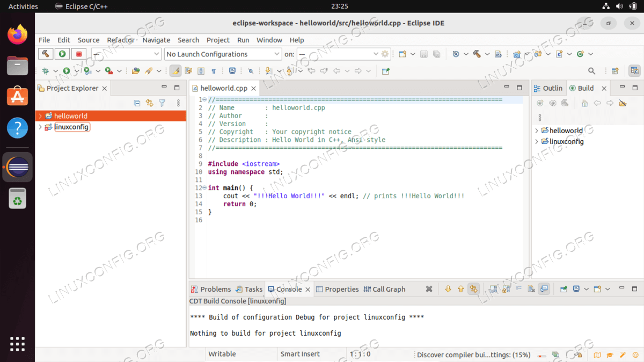Image resolution: width=644 pixels, height=362 pixels.
Task: Switch to the Properties tab
Action: pos(338,289)
